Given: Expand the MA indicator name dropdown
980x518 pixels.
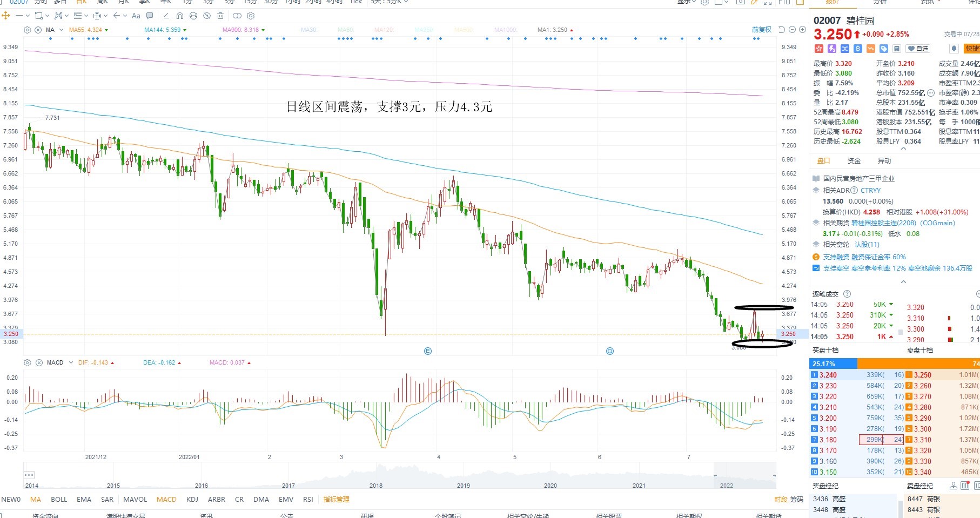Looking at the screenshot, I should [x=61, y=30].
